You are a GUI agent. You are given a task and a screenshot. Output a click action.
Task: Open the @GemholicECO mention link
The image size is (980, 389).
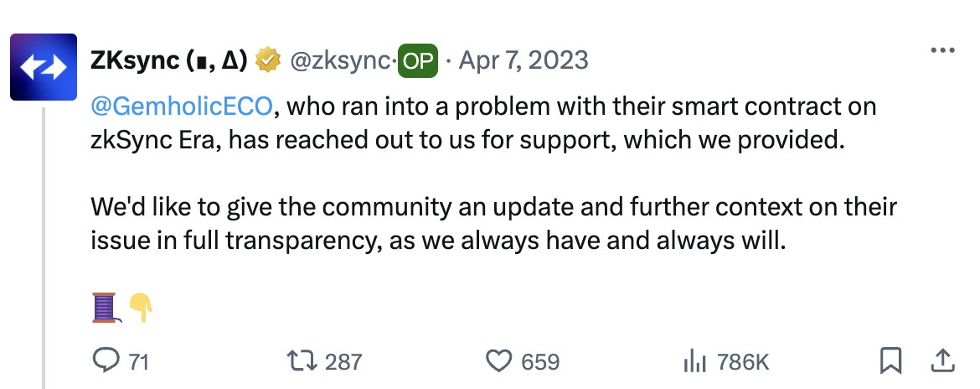pyautogui.click(x=181, y=107)
